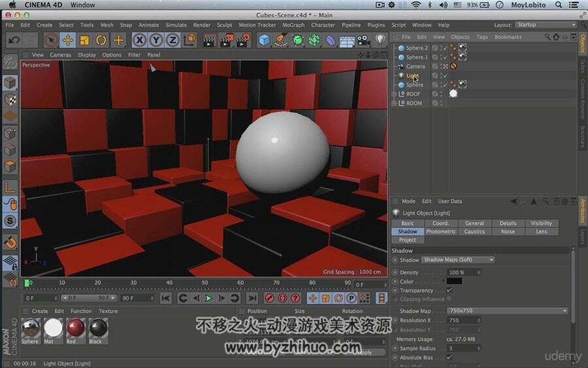Screen dimensions: 588x368
Task: Open viewport Display menu
Action: [87, 55]
